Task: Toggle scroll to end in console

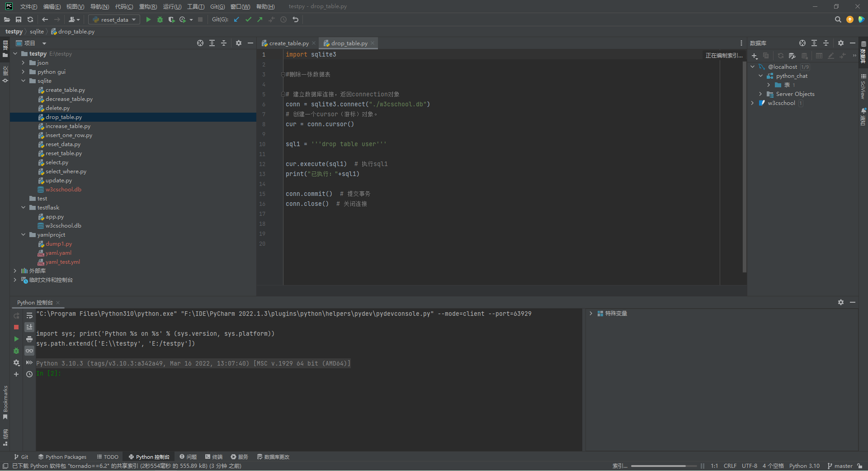Action: 29,327
